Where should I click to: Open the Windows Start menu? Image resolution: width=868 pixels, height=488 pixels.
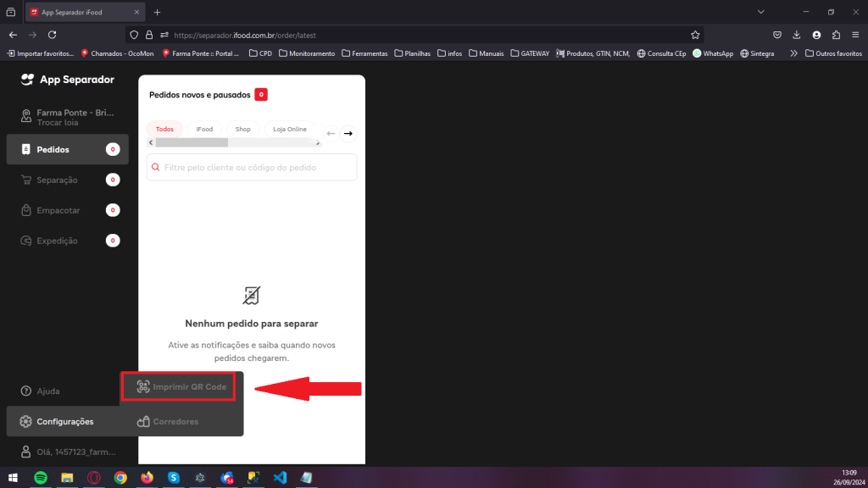(x=13, y=478)
